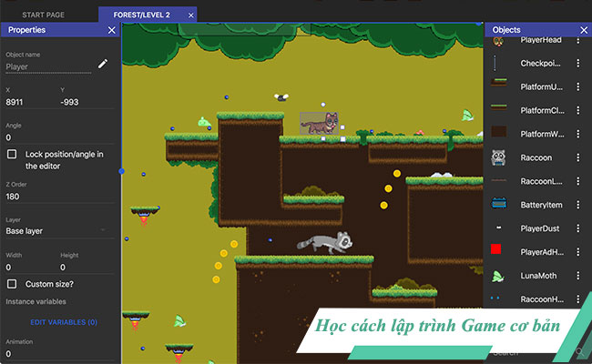Open the Layer dropdown showing Base layer
The width and height of the screenshot is (592, 364).
click(59, 231)
